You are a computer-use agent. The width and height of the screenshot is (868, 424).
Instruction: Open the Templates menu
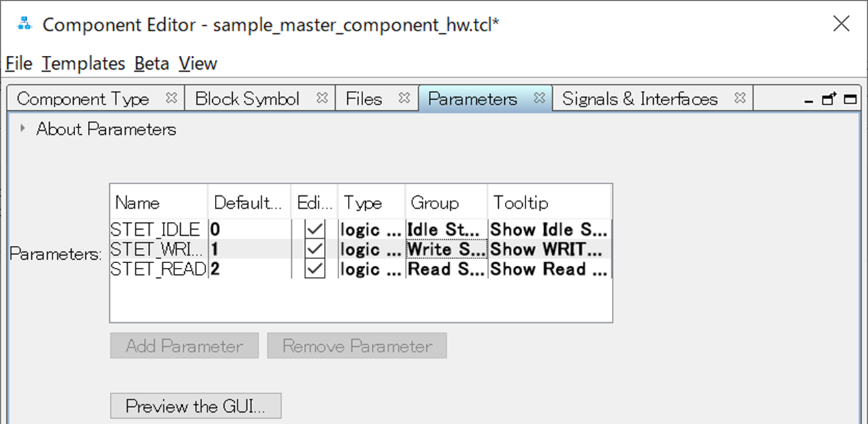[x=84, y=64]
